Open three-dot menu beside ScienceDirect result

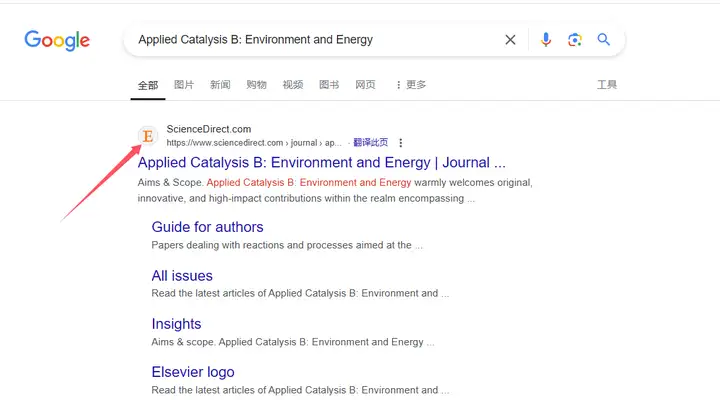(x=401, y=143)
